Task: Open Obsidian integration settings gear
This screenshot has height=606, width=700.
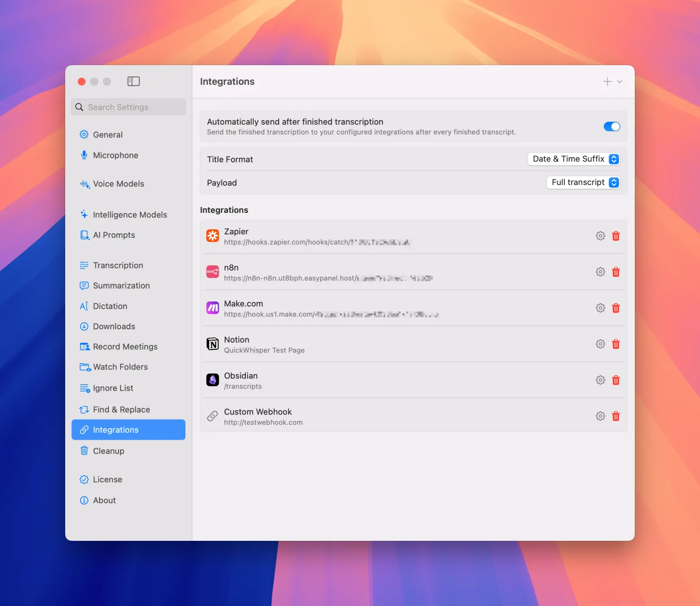Action: (x=600, y=380)
